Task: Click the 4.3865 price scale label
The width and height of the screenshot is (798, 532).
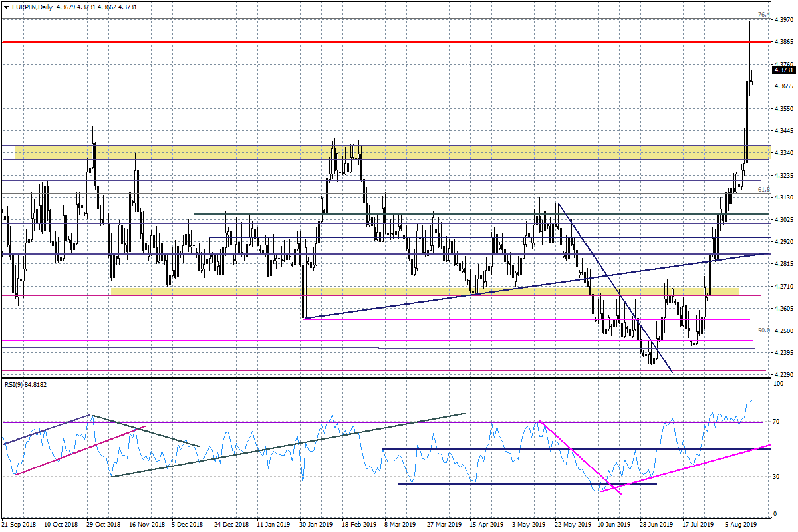Action: (x=783, y=42)
